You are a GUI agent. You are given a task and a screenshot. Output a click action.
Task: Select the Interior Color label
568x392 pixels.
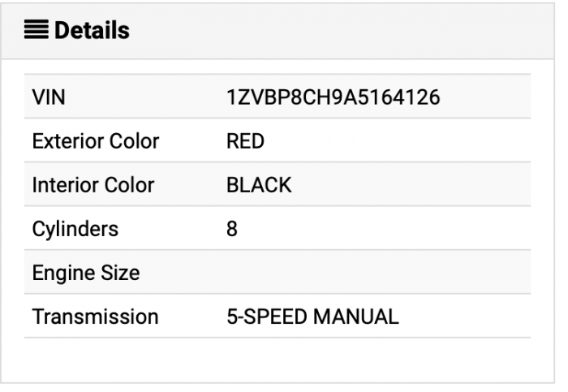[93, 185]
